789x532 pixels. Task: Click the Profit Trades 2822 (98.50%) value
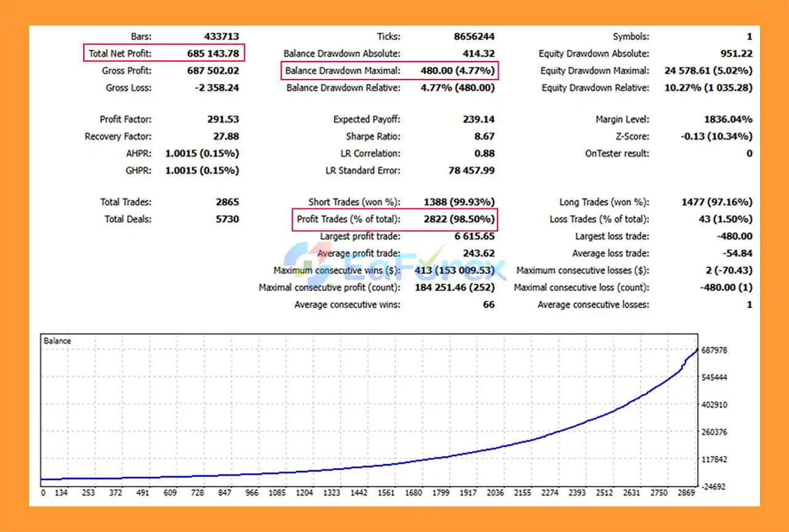(459, 219)
